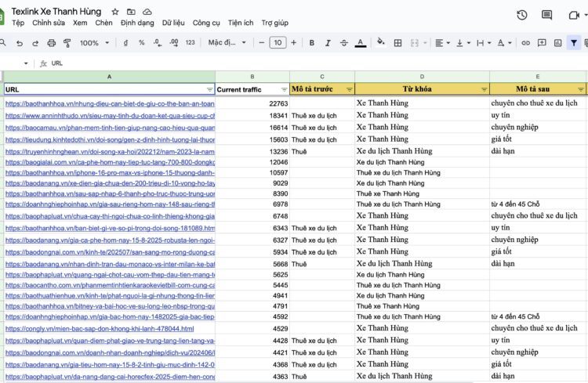588x383 pixels.
Task: Open the zoom 100% dropdown
Action: pyautogui.click(x=94, y=43)
